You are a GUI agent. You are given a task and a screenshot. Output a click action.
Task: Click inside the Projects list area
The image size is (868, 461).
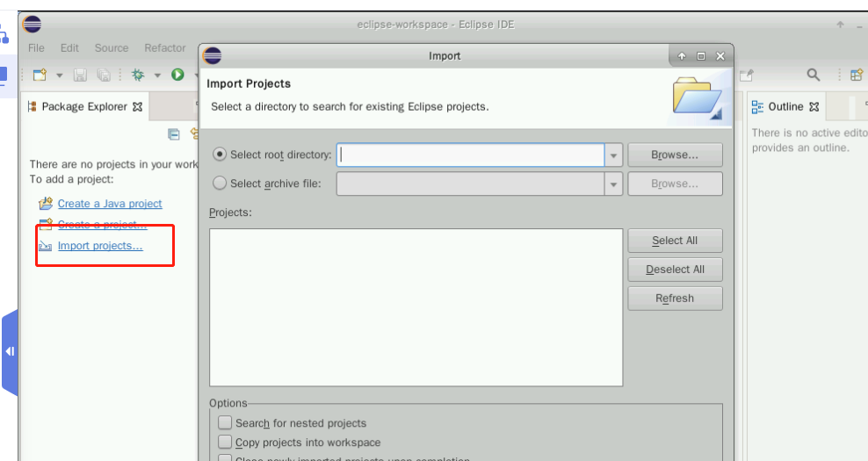coord(416,307)
